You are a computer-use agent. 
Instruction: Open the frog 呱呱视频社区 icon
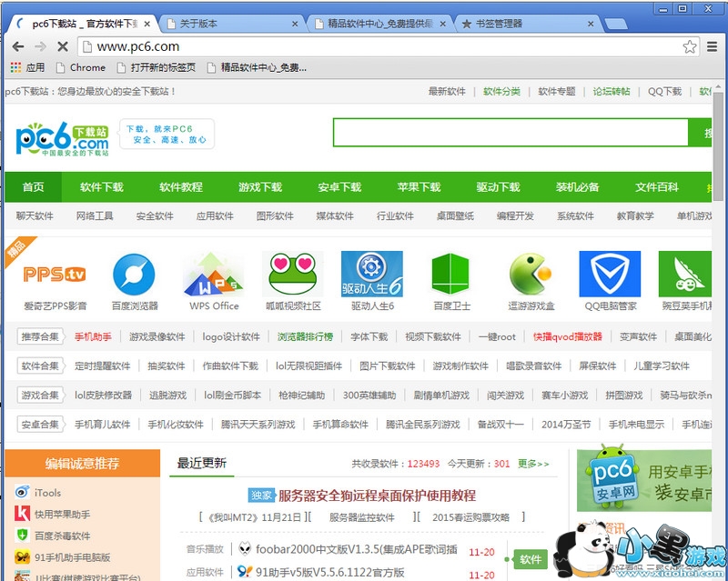(x=292, y=275)
